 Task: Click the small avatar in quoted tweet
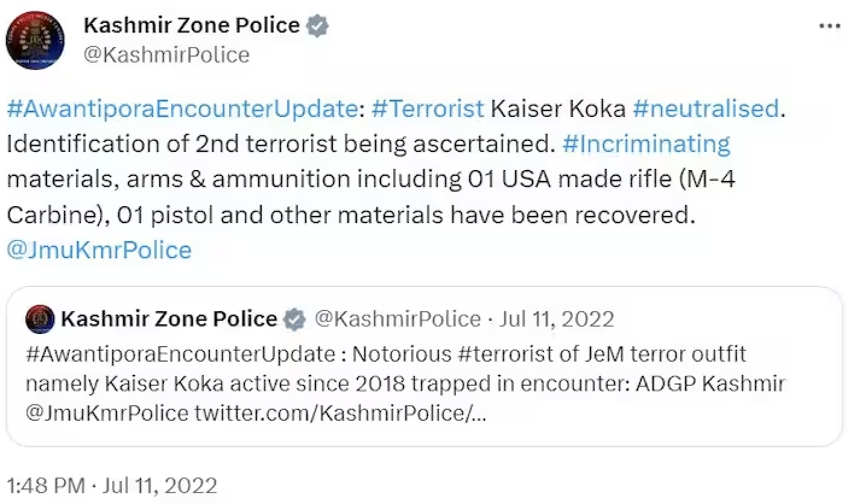point(40,319)
